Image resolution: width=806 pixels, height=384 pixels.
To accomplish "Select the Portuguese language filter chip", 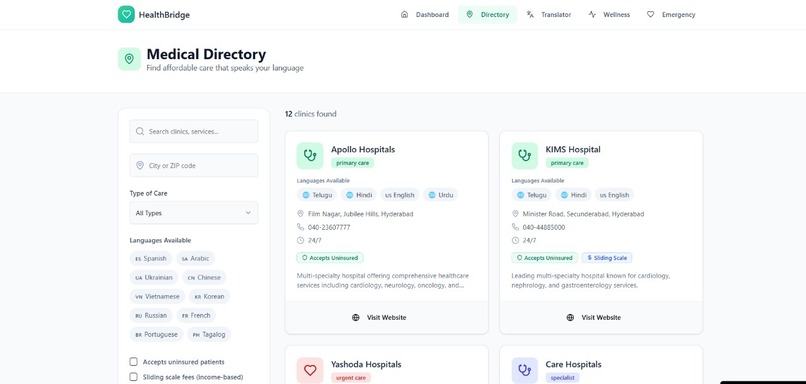I will 156,335.
